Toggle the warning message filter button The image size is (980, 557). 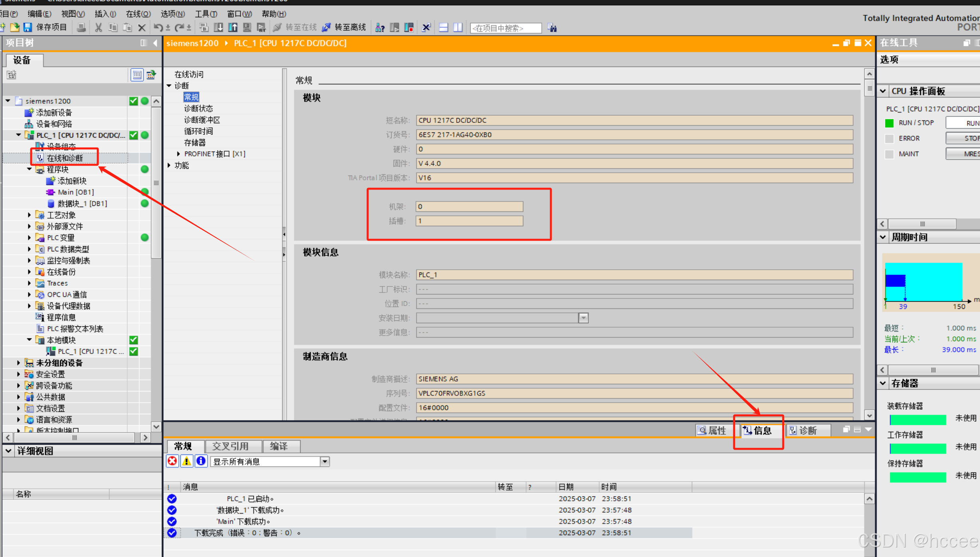click(186, 461)
